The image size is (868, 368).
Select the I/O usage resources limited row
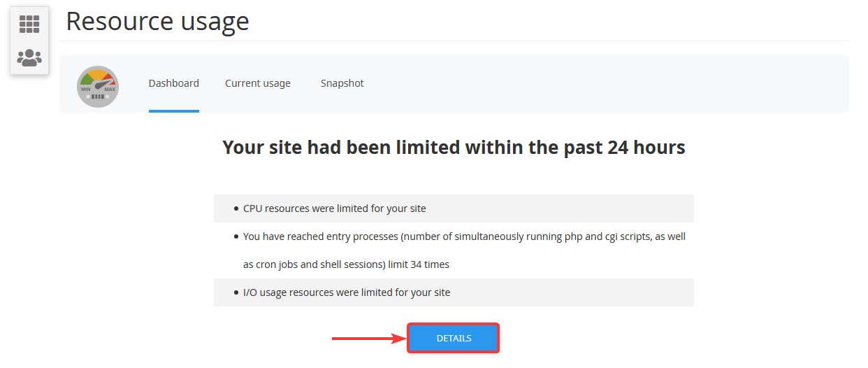454,292
